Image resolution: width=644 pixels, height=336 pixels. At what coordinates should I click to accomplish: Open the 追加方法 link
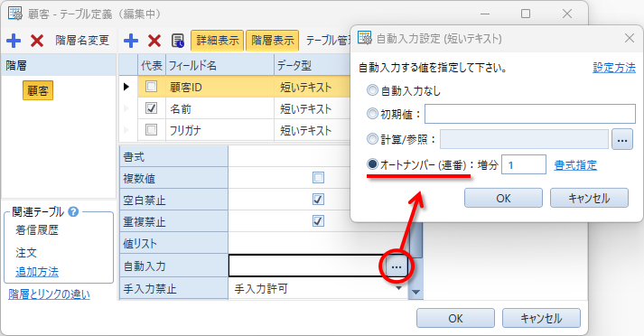(37, 272)
